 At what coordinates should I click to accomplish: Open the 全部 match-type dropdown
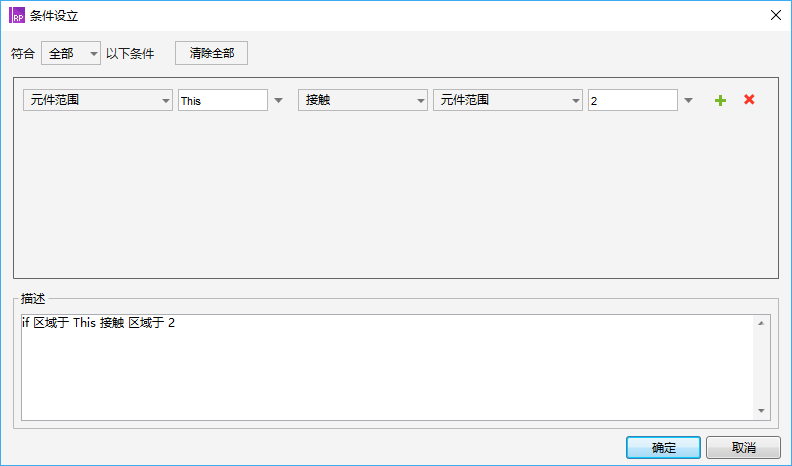click(x=70, y=54)
